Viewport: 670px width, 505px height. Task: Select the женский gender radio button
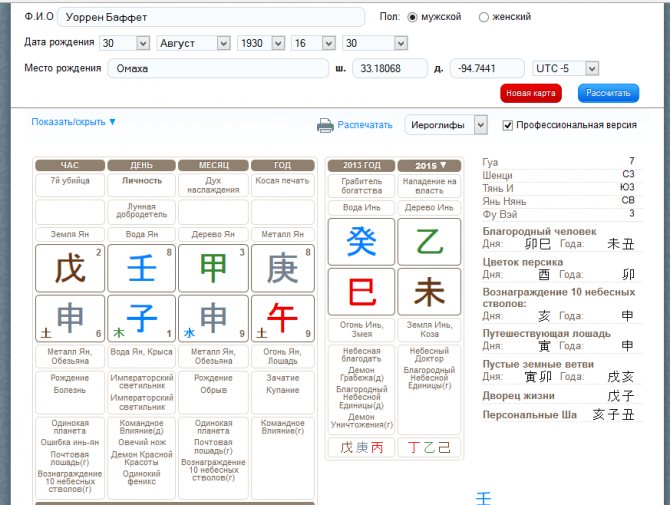[x=484, y=17]
